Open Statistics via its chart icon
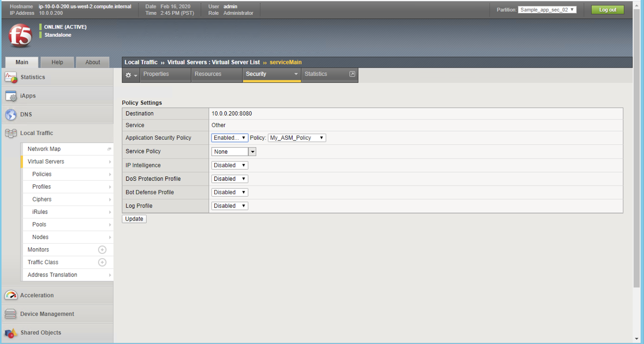 click(11, 77)
